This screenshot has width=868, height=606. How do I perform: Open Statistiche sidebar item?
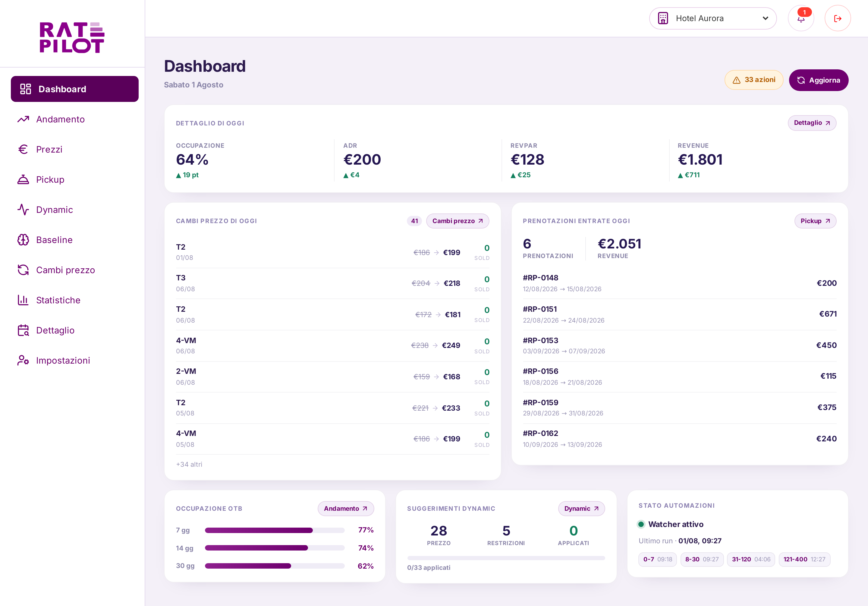coord(74,300)
